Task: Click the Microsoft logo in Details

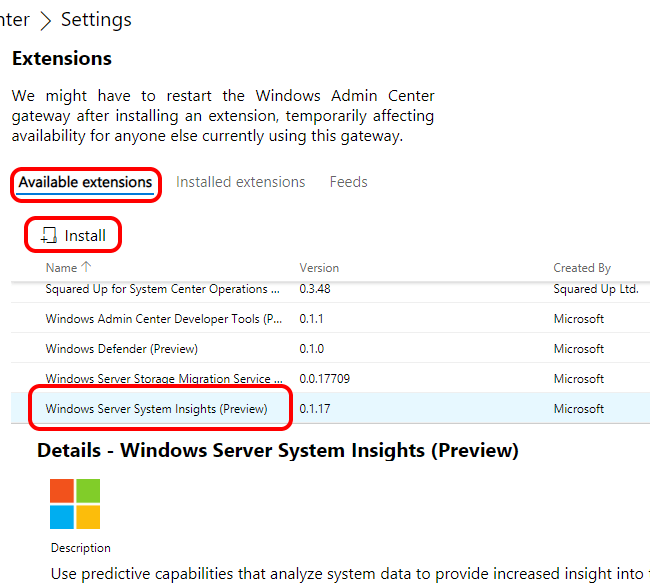Action: (75, 504)
